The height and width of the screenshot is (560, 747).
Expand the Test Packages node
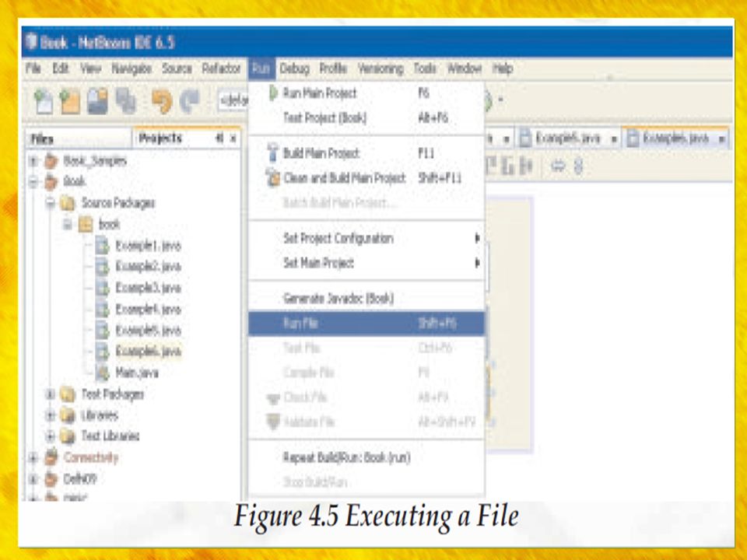[50, 394]
